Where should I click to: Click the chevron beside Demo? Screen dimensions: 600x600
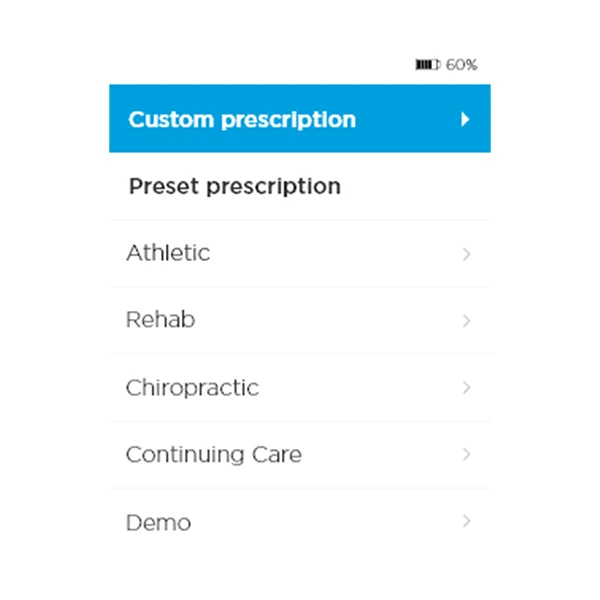tap(466, 522)
